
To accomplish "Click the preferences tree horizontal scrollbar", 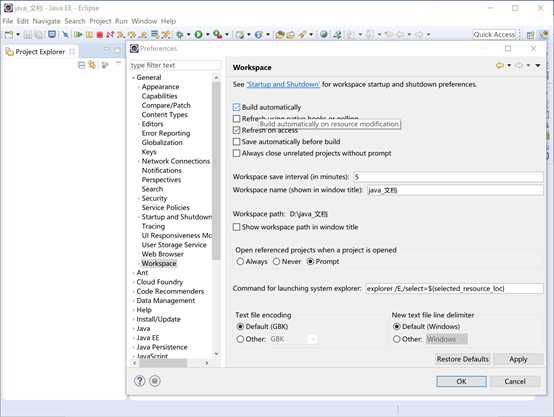I will (162, 363).
